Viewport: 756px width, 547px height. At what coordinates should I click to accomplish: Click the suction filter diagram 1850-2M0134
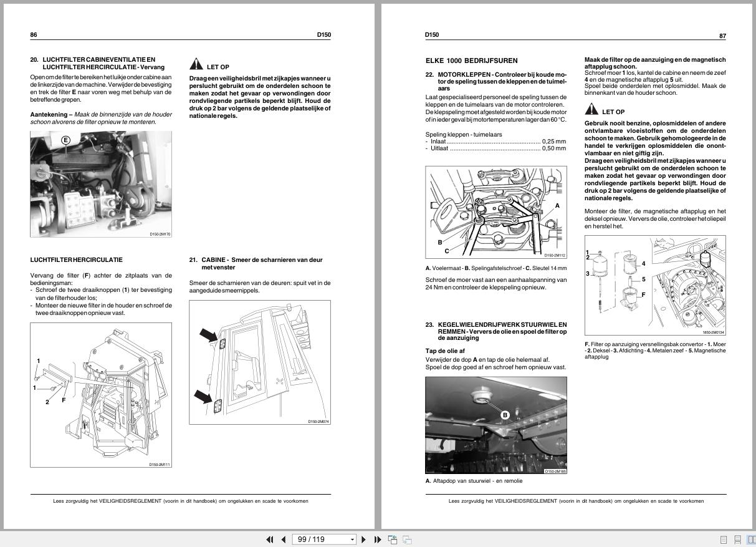(655, 285)
